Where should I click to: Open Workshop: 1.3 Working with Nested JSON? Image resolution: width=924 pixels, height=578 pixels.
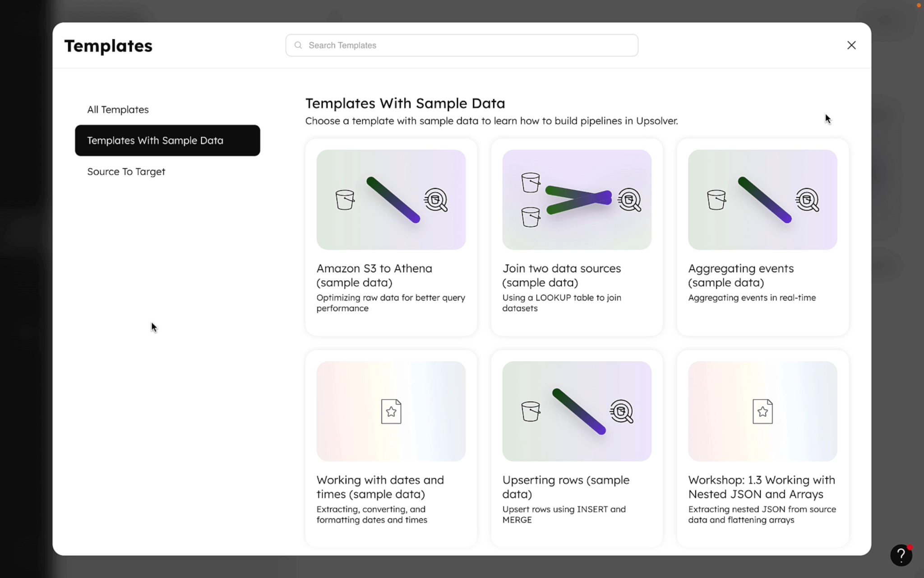(761, 487)
